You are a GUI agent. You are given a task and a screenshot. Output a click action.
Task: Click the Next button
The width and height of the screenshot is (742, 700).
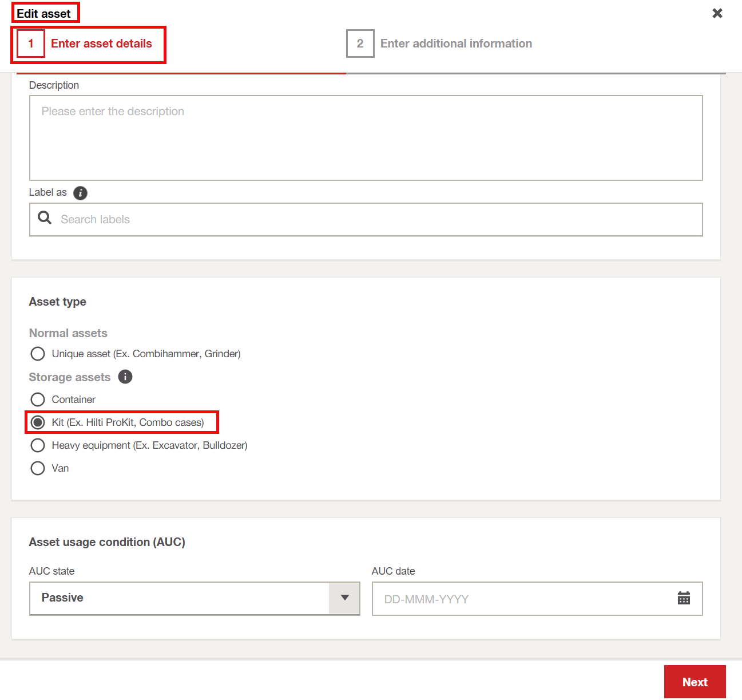(x=695, y=682)
